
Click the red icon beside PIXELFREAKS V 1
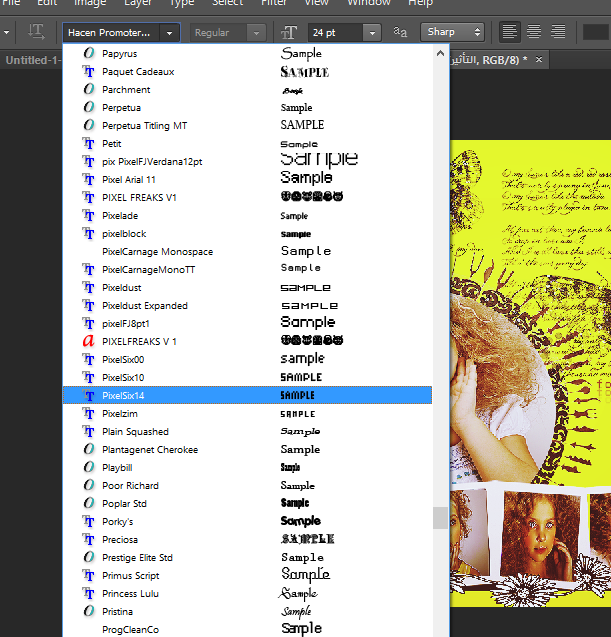[89, 342]
